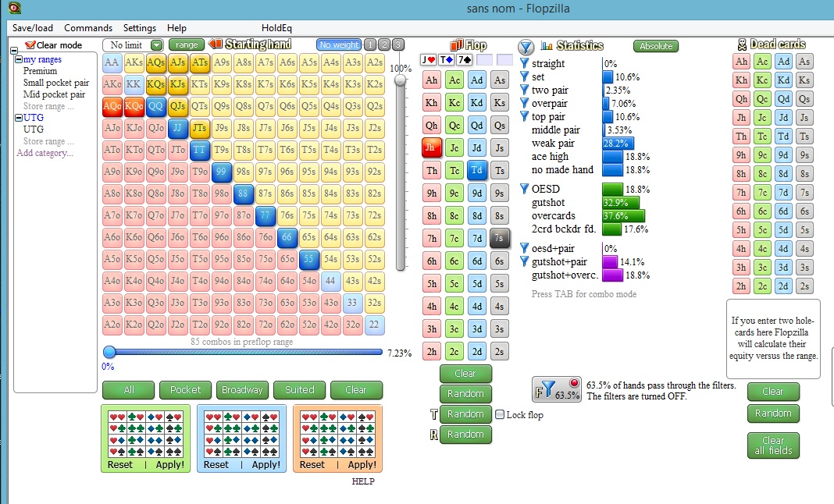This screenshot has width=834, height=504.
Task: Click the Flopzilla app icon in title bar
Action: click(14, 8)
